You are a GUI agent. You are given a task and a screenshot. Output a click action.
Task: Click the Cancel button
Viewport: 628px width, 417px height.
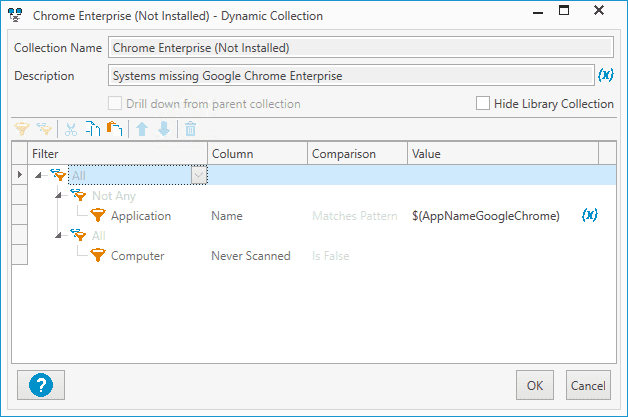(588, 385)
